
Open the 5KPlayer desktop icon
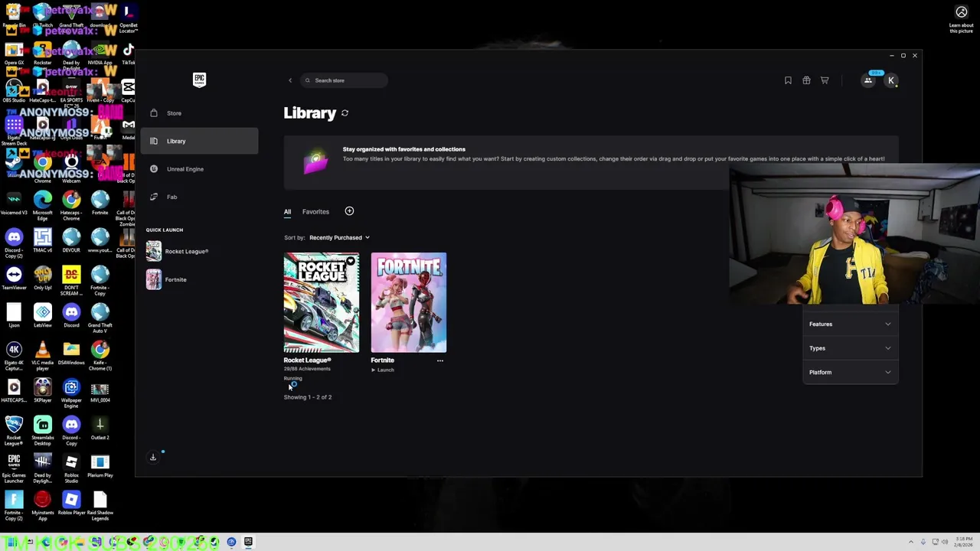point(42,390)
